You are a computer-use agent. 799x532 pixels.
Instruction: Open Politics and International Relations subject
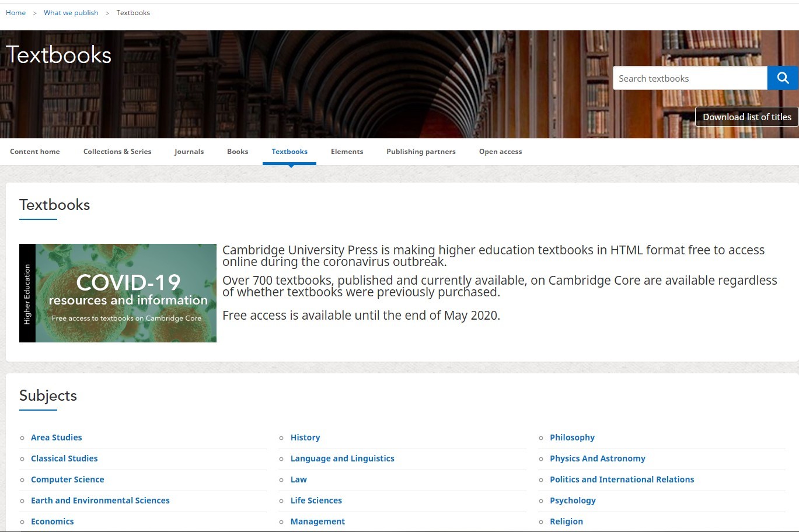[622, 480]
